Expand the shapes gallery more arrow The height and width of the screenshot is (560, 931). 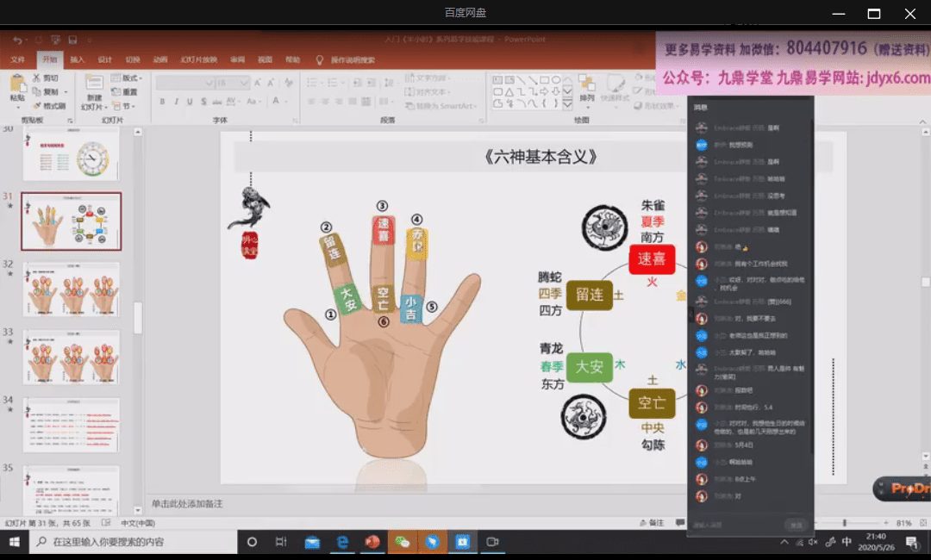tap(566, 104)
